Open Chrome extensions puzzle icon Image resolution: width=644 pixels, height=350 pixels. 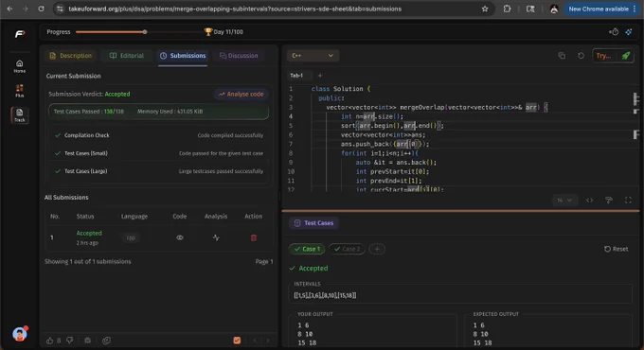click(507, 9)
